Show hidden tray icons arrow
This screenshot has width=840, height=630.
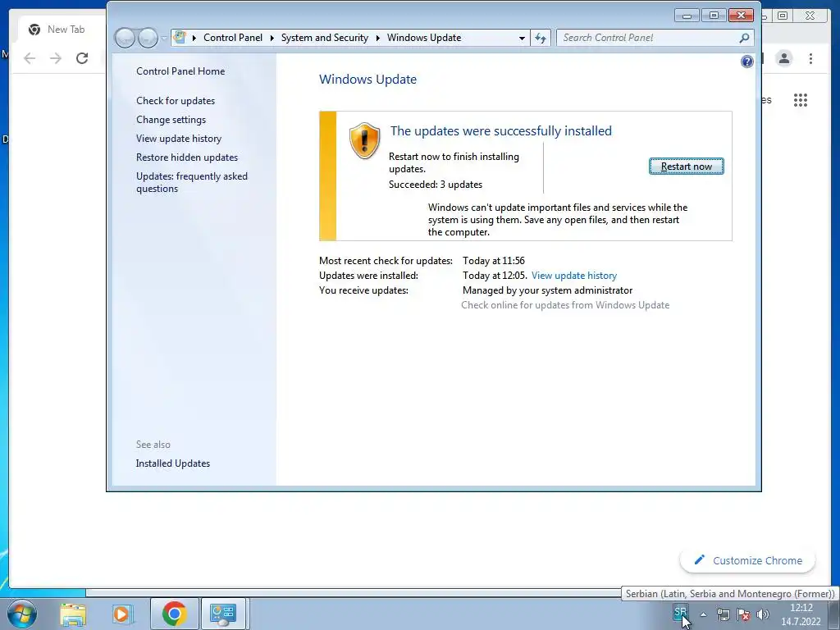click(x=703, y=614)
